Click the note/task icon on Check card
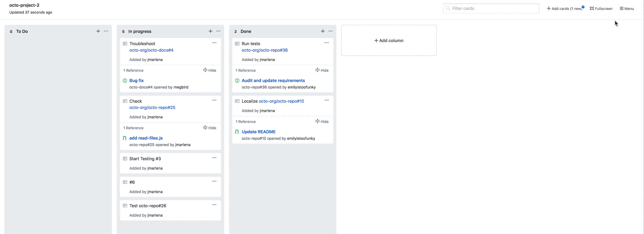 (x=125, y=101)
